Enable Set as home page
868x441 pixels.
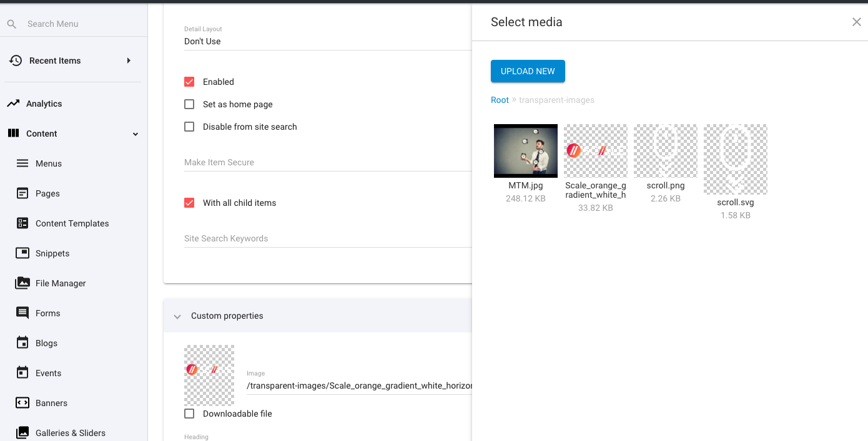point(189,104)
